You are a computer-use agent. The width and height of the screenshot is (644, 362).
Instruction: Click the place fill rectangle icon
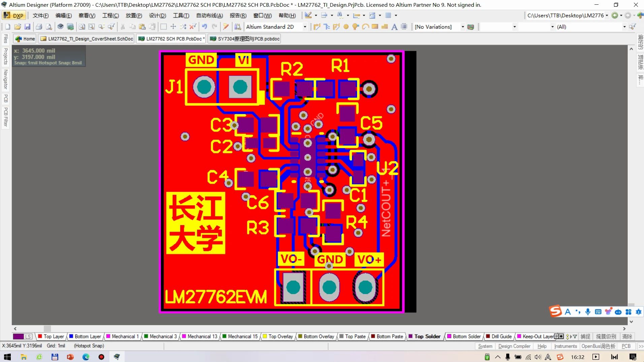pos(375,27)
